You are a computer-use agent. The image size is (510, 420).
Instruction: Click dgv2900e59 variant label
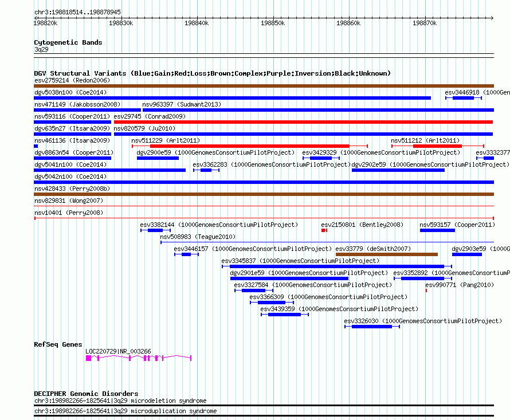click(x=215, y=152)
